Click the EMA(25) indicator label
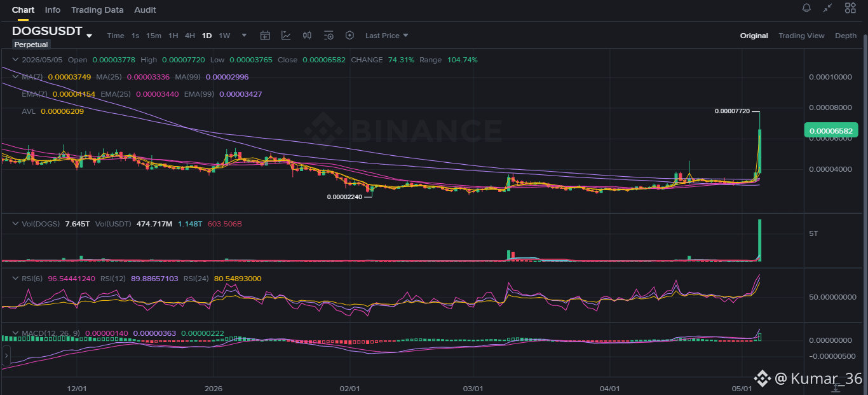 (116, 94)
